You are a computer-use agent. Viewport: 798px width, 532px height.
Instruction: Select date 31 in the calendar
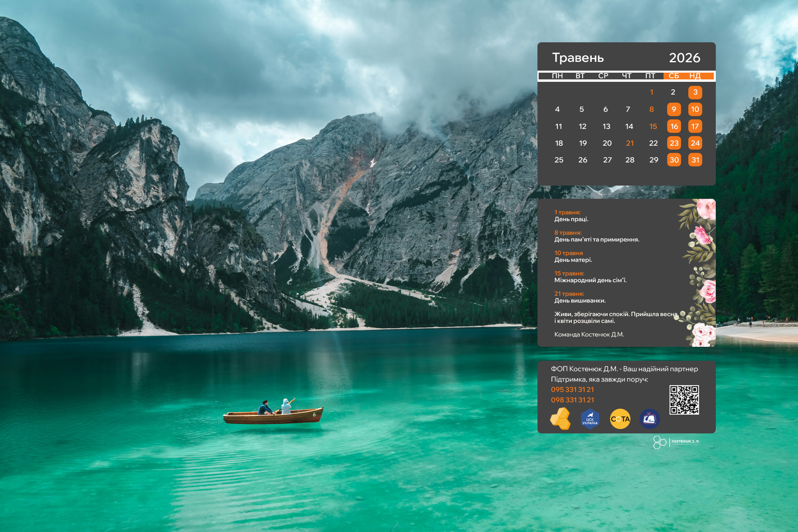tap(695, 160)
